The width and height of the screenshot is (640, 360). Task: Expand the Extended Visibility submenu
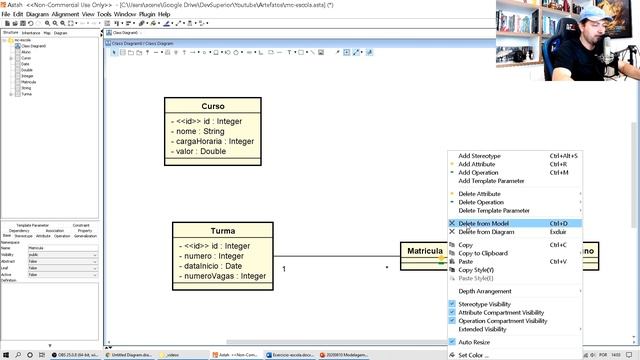pyautogui.click(x=515, y=329)
